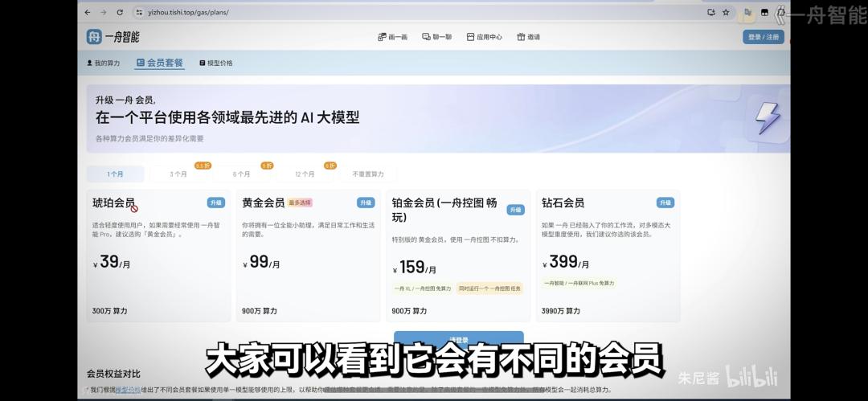The width and height of the screenshot is (868, 401).
Task: Click the ¥39/月 price
Action: point(112,262)
